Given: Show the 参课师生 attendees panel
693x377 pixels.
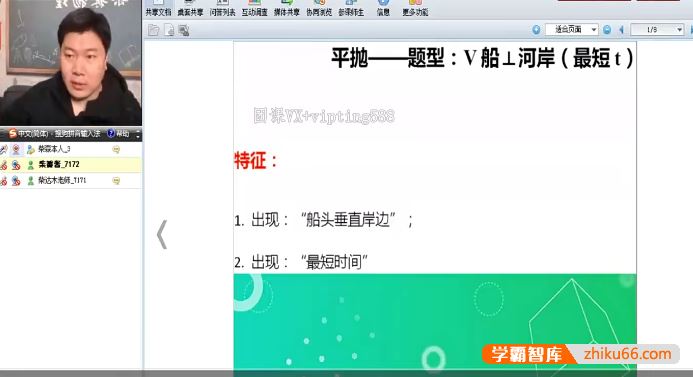Looking at the screenshot, I should (351, 9).
